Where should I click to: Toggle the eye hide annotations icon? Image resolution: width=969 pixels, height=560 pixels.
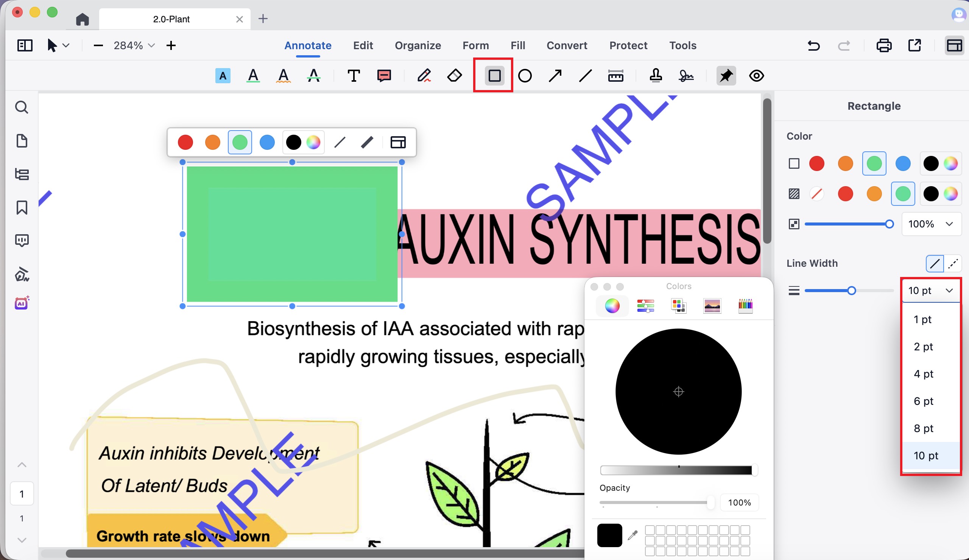point(756,76)
